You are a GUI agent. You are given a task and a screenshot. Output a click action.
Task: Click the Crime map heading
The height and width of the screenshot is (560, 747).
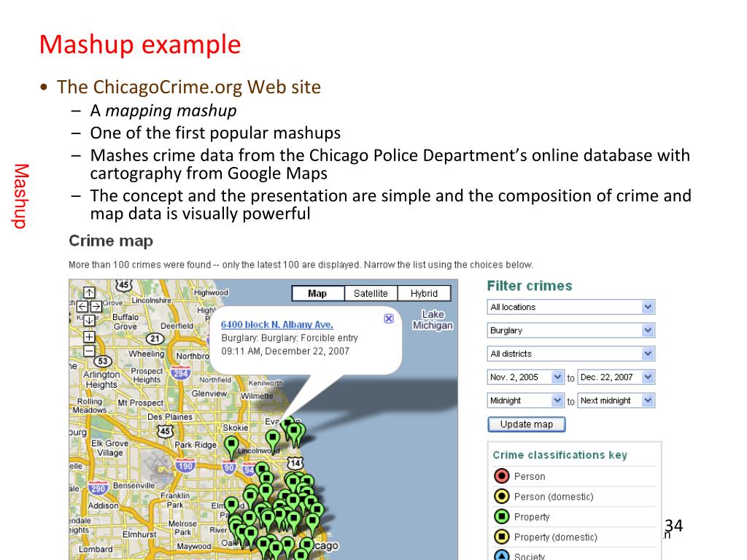point(111,241)
